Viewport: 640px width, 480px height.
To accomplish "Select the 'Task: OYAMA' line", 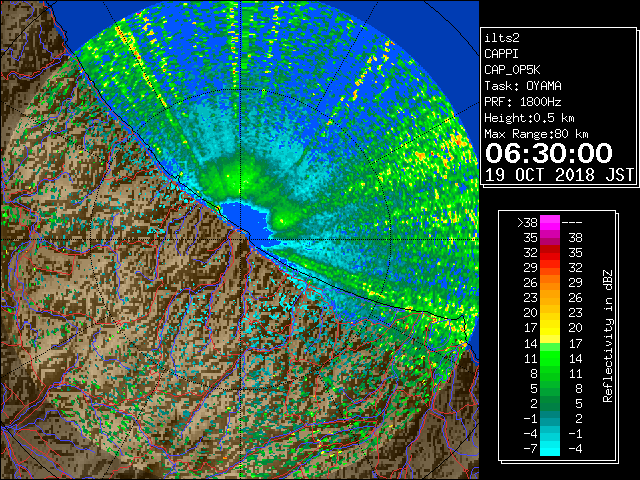I will coord(523,86).
